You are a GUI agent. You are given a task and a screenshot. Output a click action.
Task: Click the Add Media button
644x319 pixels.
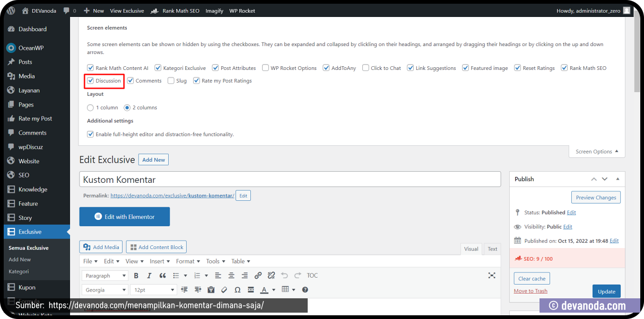coord(101,247)
